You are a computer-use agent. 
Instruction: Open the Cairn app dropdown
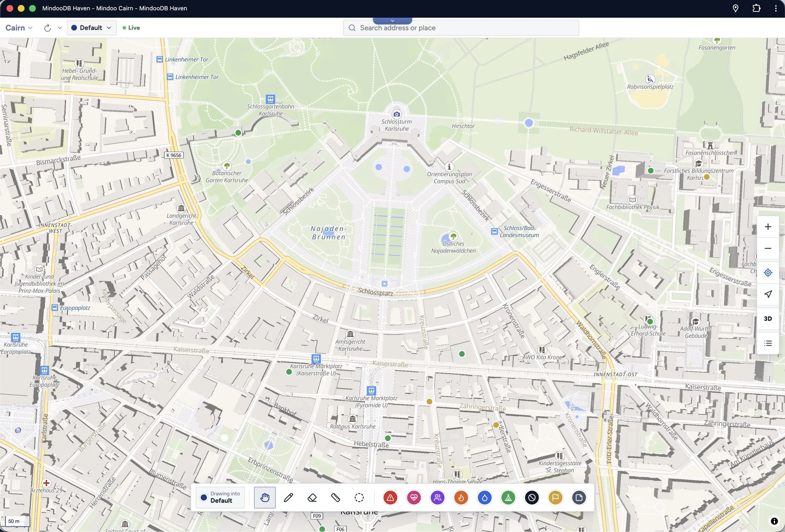[x=19, y=28]
